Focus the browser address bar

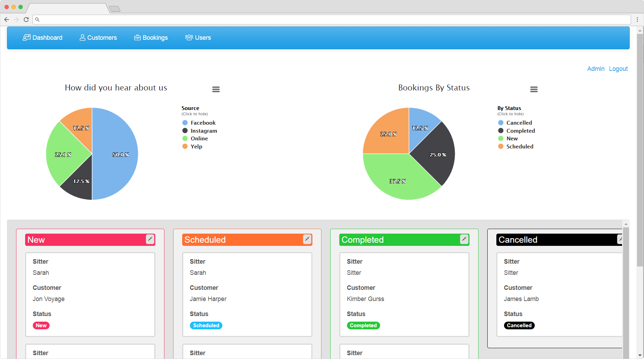point(332,20)
